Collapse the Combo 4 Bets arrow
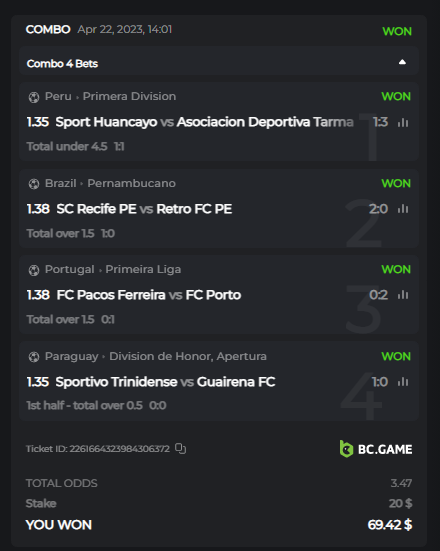 point(402,63)
